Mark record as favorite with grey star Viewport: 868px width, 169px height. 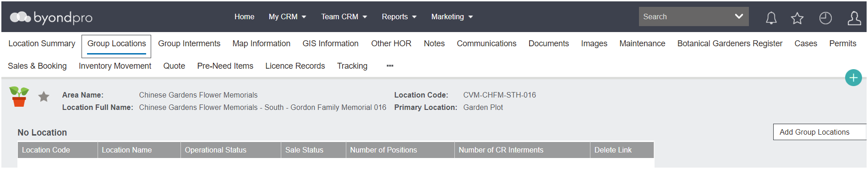(44, 97)
